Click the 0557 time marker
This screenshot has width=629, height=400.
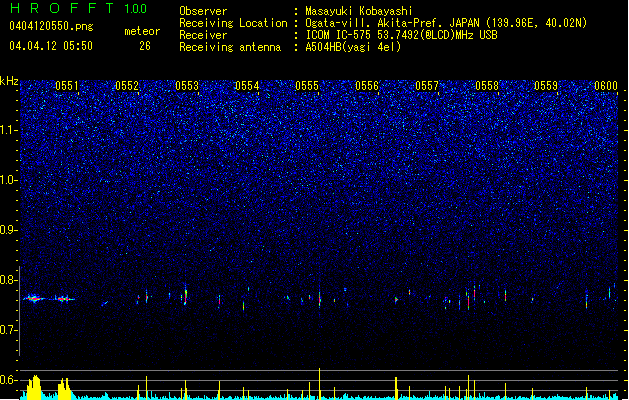(427, 86)
